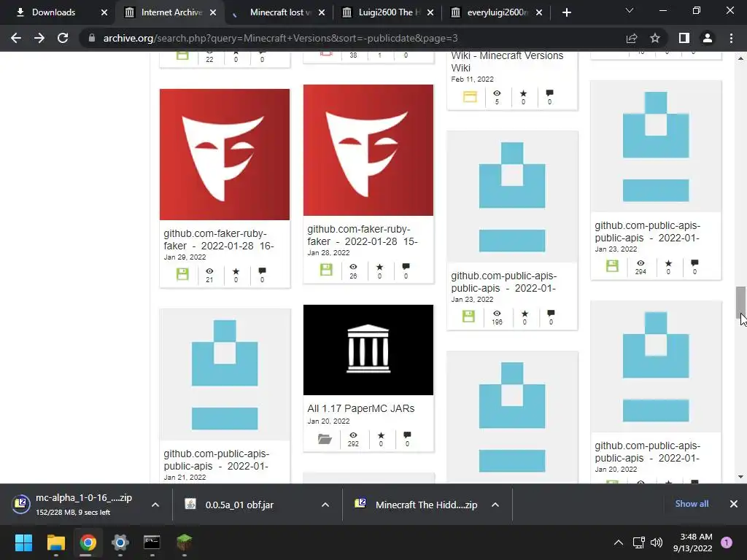Click views eye icon on PaperMC JARs card
The image size is (747, 560).
353,435
